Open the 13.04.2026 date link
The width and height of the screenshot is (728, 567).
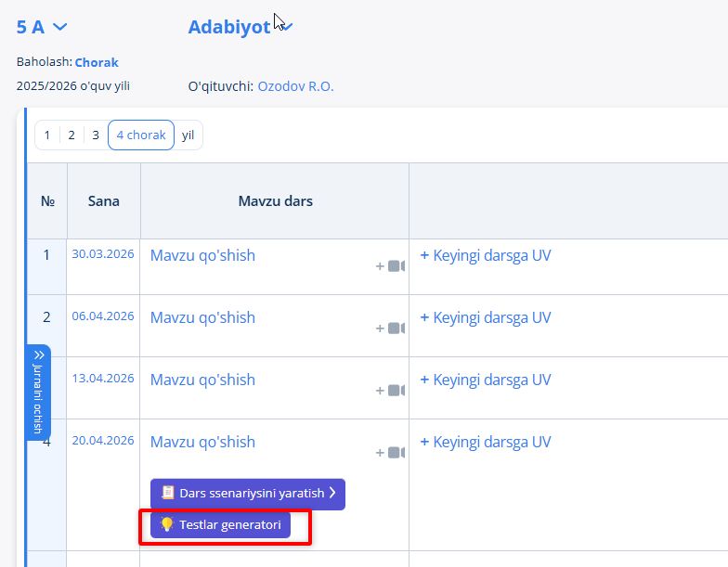tap(103, 379)
